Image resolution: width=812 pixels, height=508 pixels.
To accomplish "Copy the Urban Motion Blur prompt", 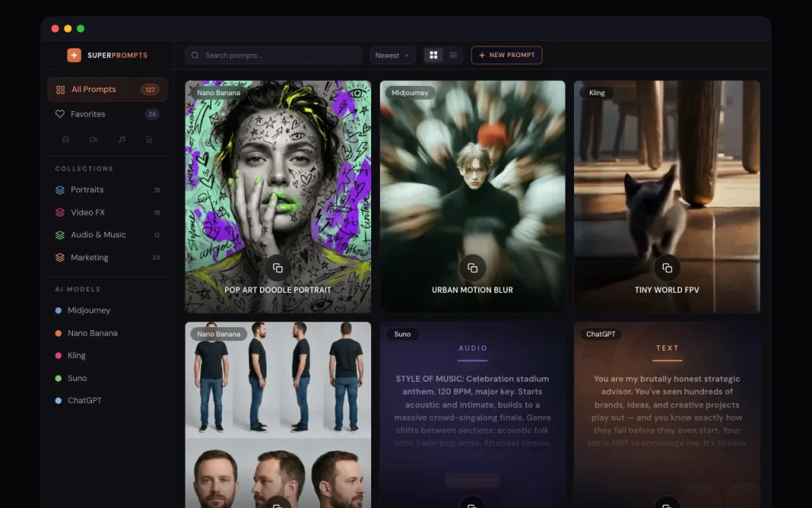I will click(473, 268).
